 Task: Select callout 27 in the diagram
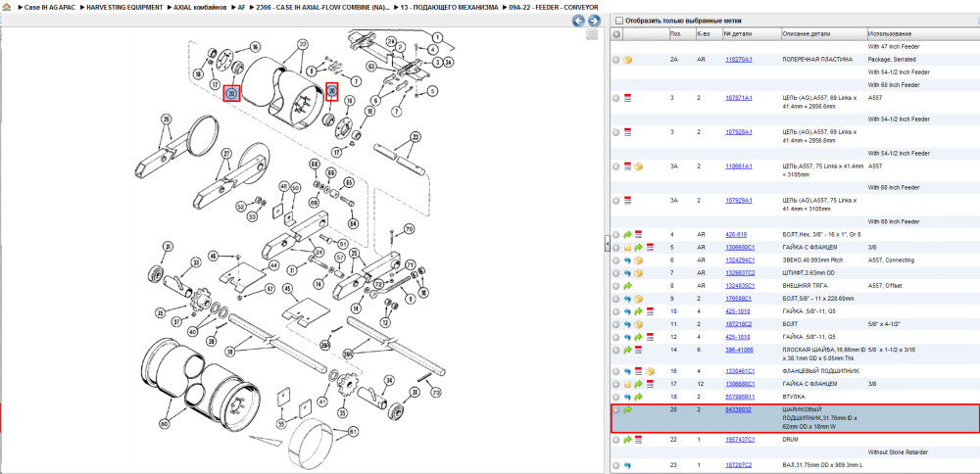(227, 153)
